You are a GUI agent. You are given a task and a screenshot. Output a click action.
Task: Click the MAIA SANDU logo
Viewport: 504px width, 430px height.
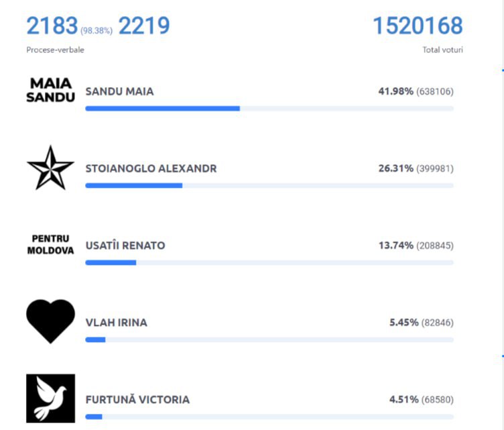pyautogui.click(x=50, y=91)
